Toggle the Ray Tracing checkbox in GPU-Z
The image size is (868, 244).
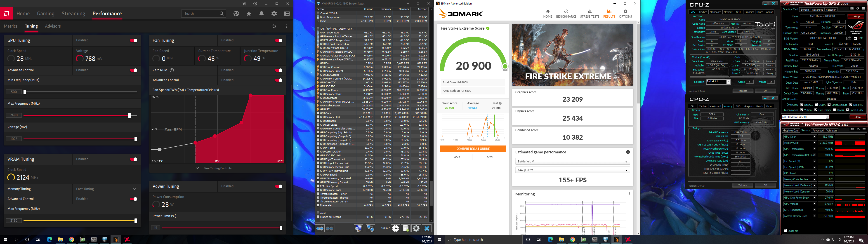click(816, 110)
